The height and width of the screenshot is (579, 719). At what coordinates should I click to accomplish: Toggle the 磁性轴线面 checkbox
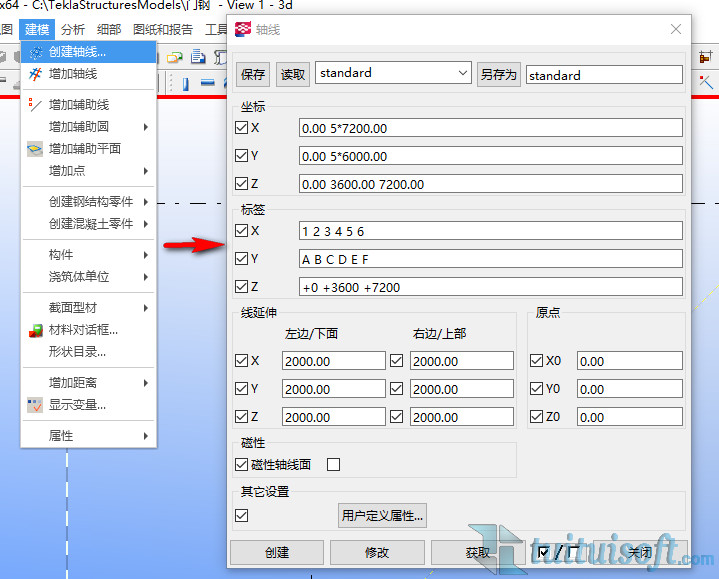[x=241, y=464]
